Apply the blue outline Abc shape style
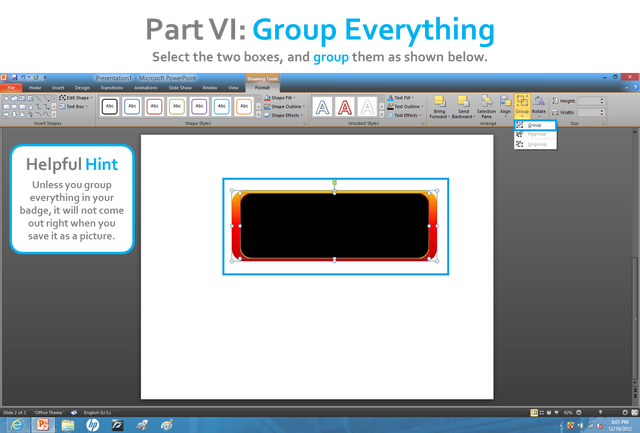Screen dimensions: 640x433 [x=132, y=107]
